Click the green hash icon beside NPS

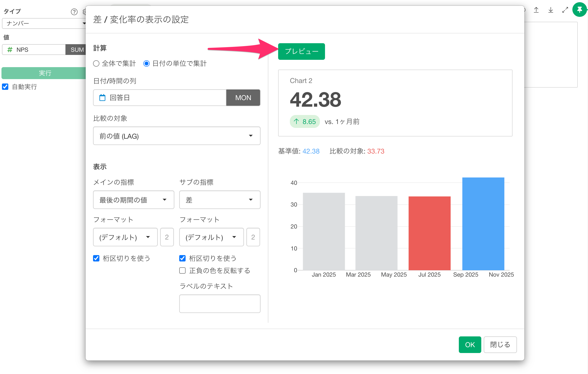10,50
